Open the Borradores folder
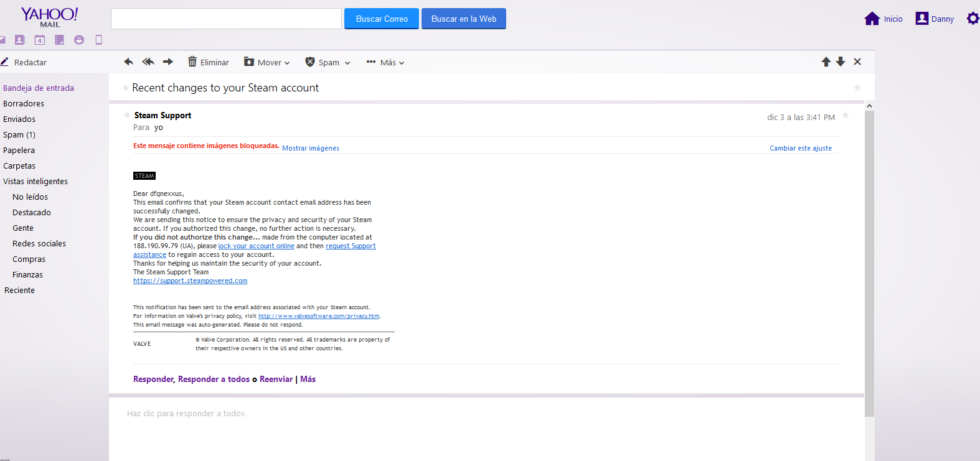The image size is (980, 461). point(24,103)
